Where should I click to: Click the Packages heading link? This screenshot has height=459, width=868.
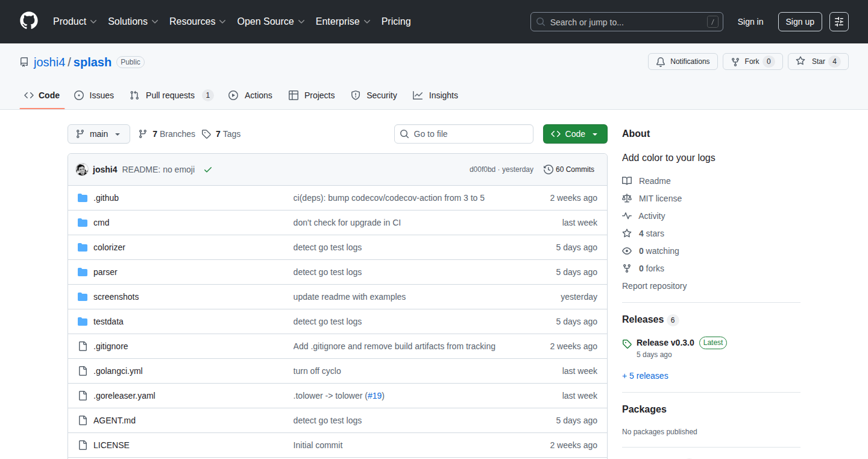pyautogui.click(x=644, y=409)
